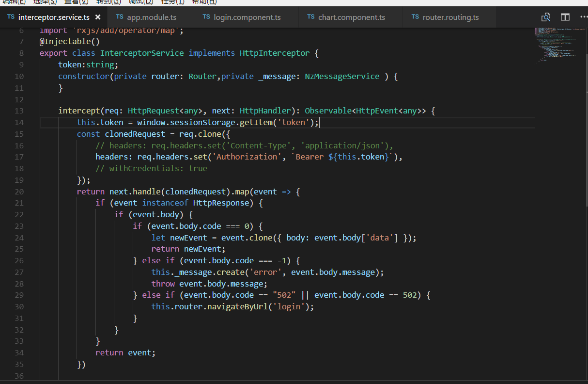This screenshot has height=384, width=588.
Task: Click 'next.handle' on line 20
Action: point(135,192)
